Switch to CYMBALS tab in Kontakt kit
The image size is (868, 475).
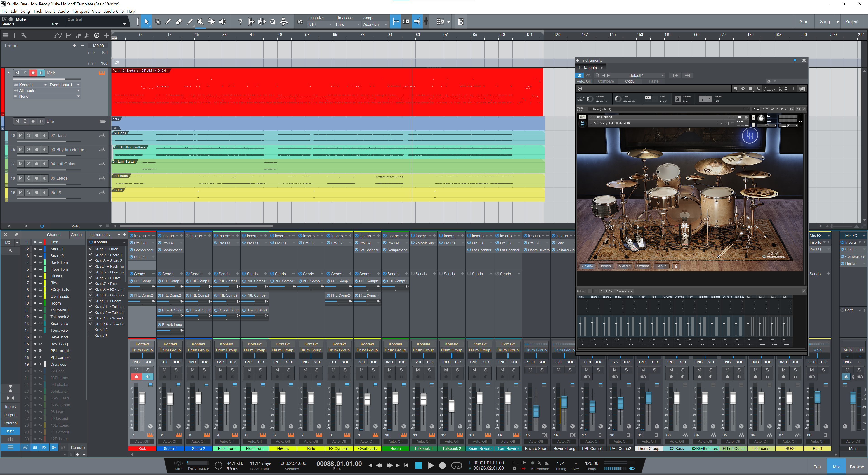pos(624,266)
